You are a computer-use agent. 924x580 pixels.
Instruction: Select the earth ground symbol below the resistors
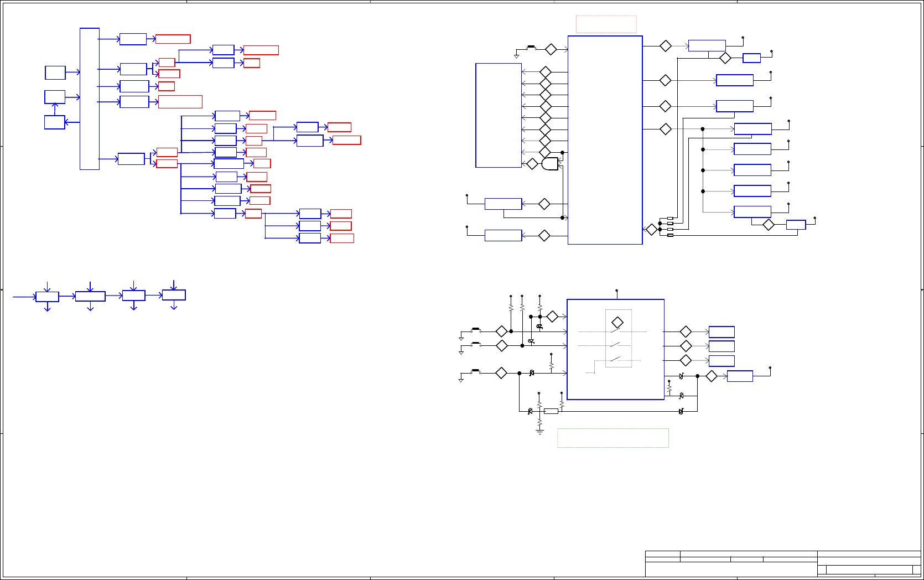(x=539, y=431)
